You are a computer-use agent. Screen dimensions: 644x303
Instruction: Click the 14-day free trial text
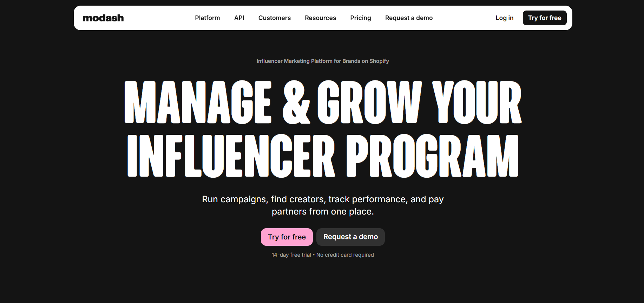(x=291, y=255)
